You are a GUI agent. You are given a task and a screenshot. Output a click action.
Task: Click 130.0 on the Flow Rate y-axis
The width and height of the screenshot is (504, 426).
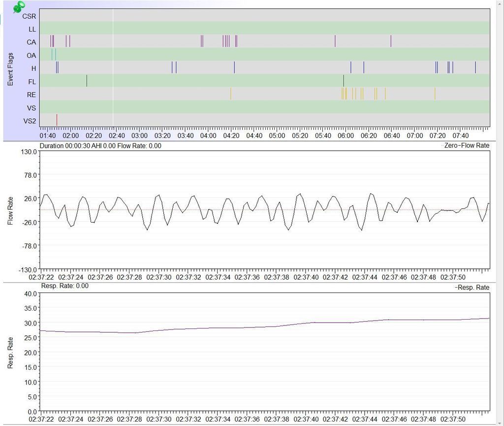[x=29, y=151]
